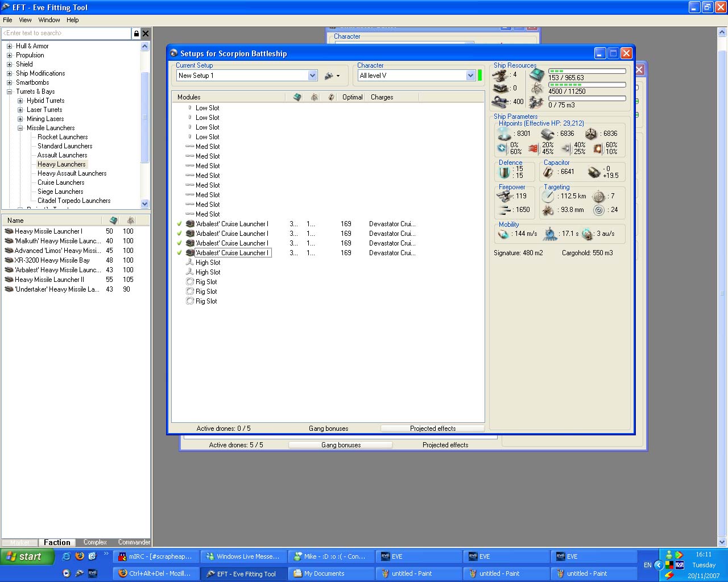Expand the Hybrid Turrets tree node

click(x=20, y=101)
